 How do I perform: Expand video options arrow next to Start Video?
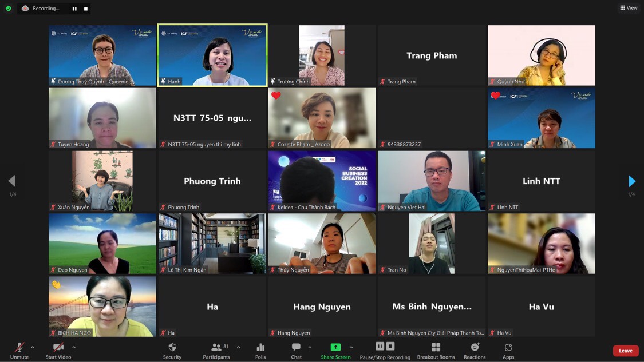click(x=74, y=347)
